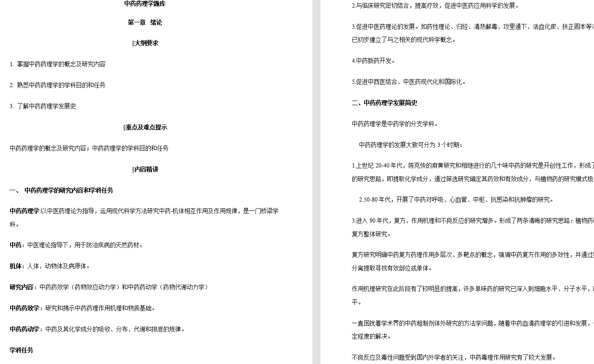This screenshot has width=594, height=364.
Task: Click the line starting '3.进入 90 年代，复方'
Action: 473,221
